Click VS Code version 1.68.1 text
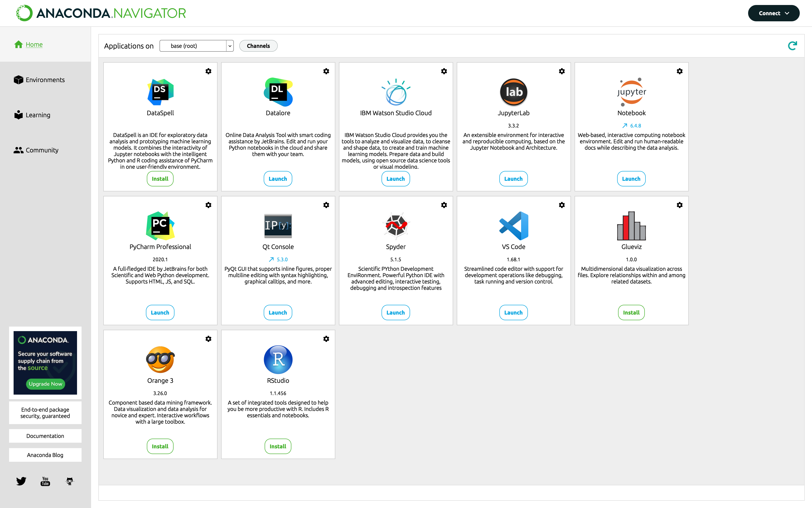812x508 pixels. [x=513, y=259]
